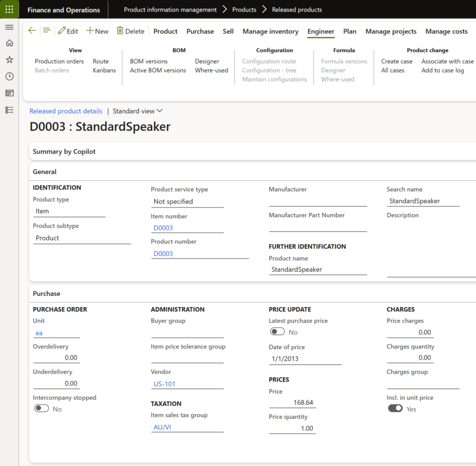The image size is (476, 466).
Task: Open the Plan ribbon tab
Action: (x=350, y=31)
